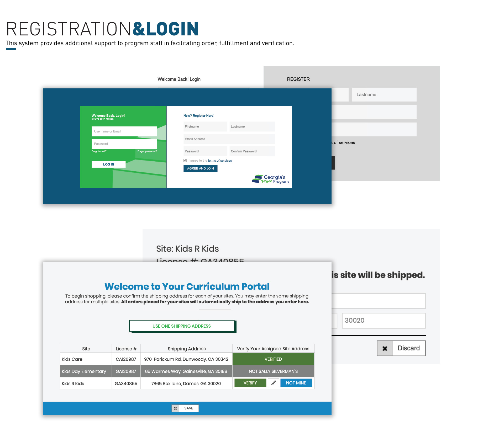Image resolution: width=504 pixels, height=426 pixels.
Task: Expand the Login panel on the left
Action: [179, 79]
